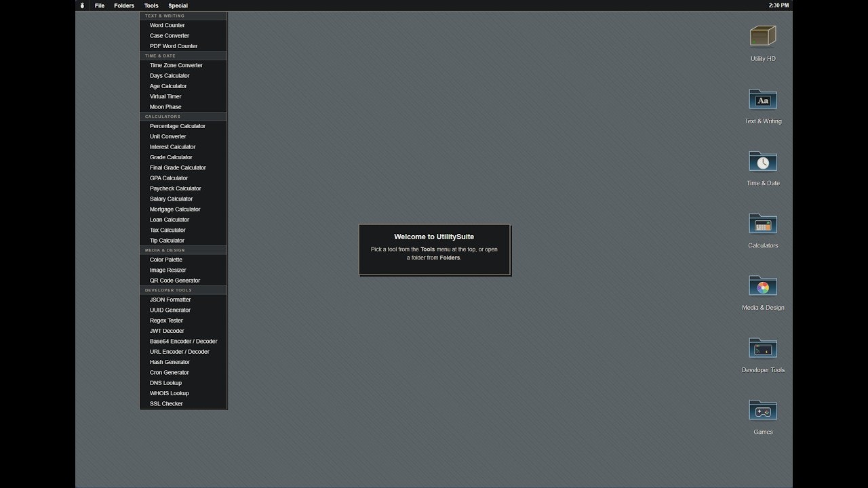The height and width of the screenshot is (488, 868).
Task: Open the Grade Calculator entry
Action: tap(183, 157)
